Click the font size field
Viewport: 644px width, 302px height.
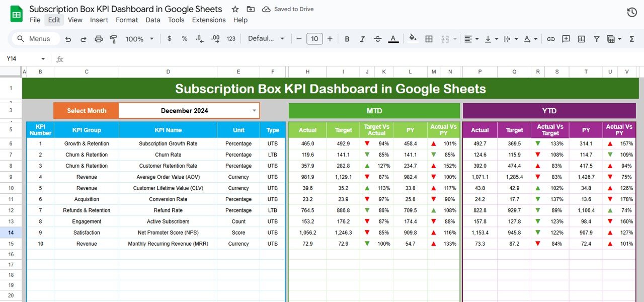click(314, 39)
